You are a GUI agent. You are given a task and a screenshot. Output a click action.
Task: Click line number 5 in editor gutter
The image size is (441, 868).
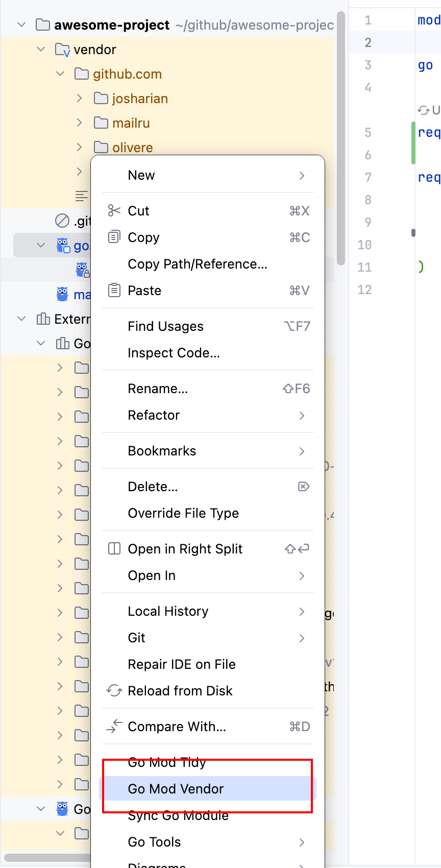[x=367, y=133]
